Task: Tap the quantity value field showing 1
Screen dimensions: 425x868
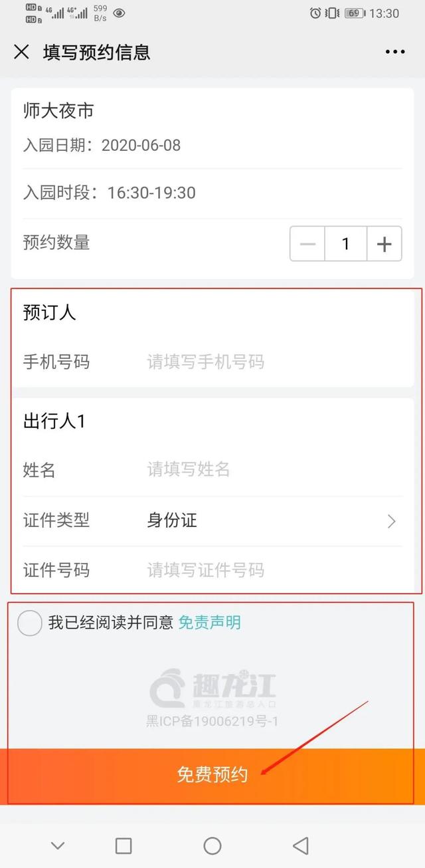Action: [345, 244]
